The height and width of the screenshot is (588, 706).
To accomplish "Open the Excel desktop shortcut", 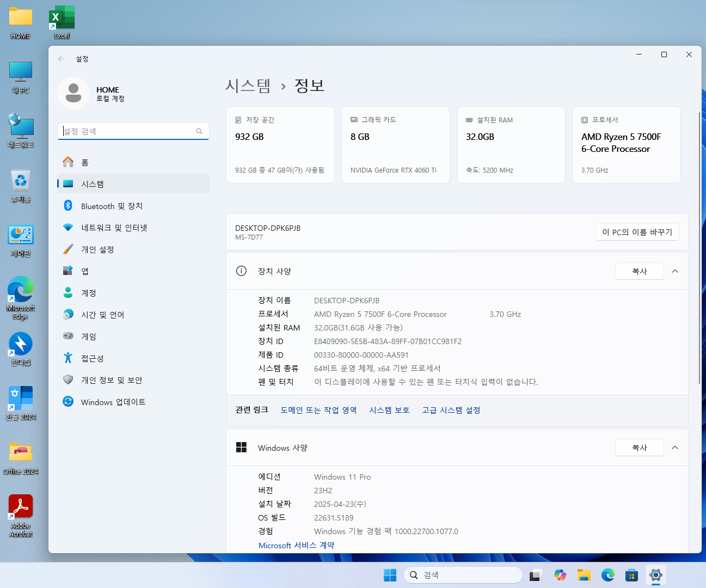I will coord(62,23).
